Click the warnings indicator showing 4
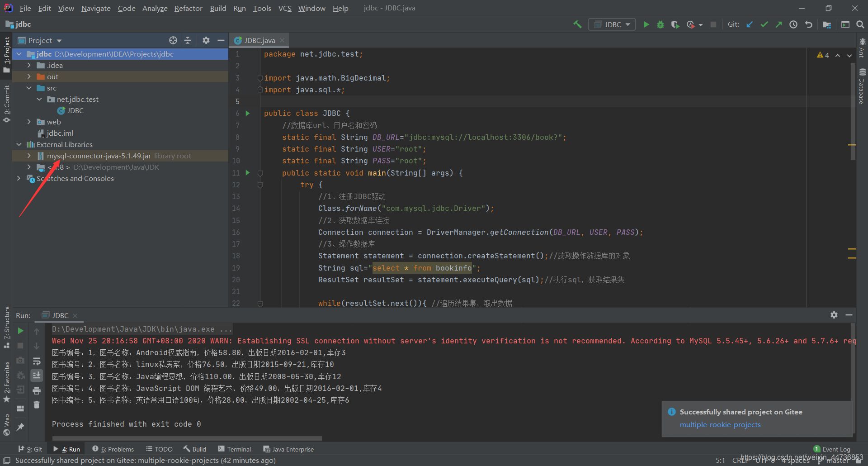The height and width of the screenshot is (466, 868). coord(823,55)
